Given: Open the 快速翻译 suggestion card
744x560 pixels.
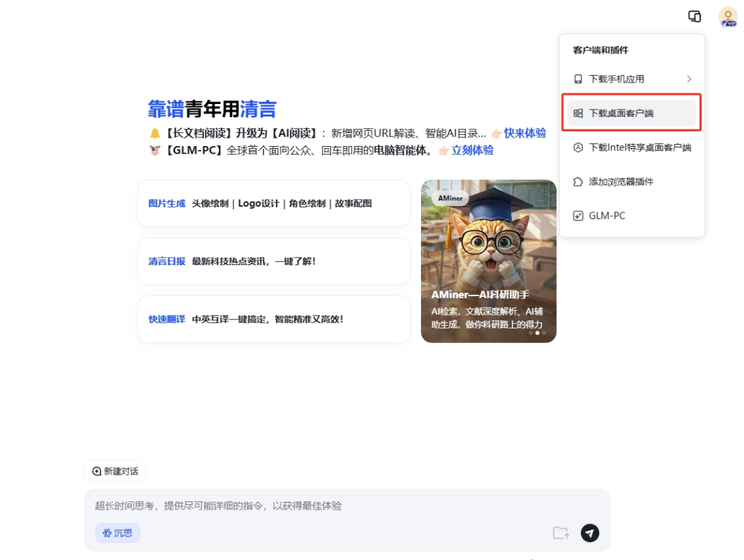Looking at the screenshot, I should click(273, 319).
